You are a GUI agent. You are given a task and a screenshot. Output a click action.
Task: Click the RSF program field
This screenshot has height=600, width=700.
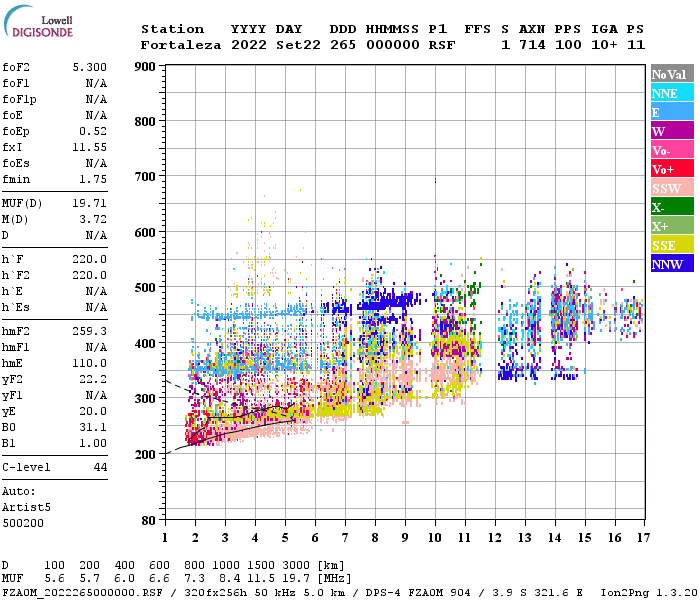point(442,45)
